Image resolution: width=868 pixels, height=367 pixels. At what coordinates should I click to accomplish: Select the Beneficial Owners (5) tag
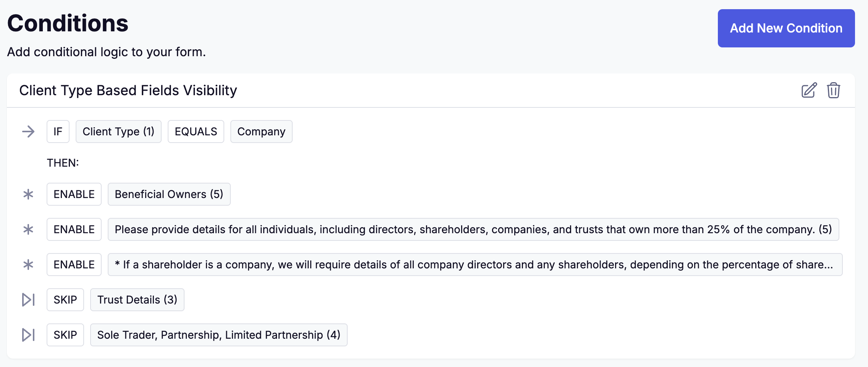169,195
